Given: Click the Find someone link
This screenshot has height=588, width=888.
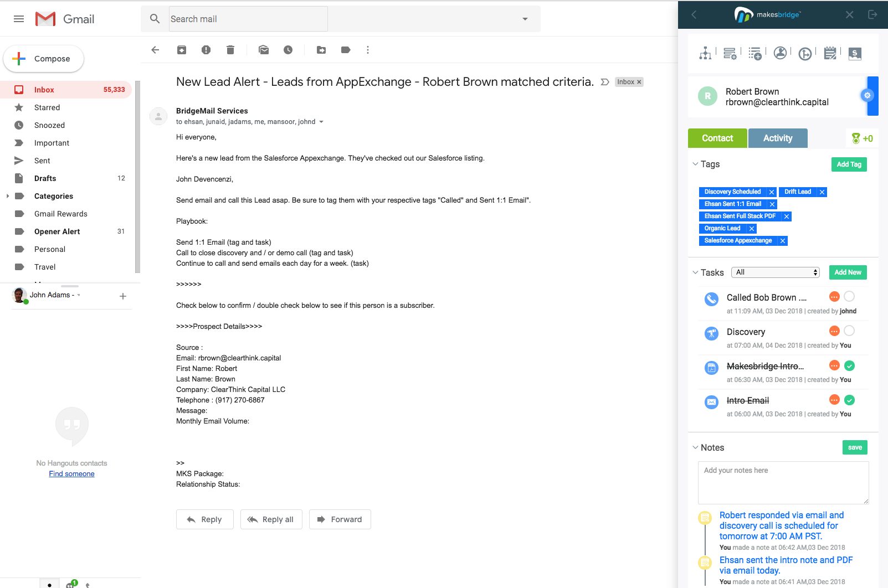Looking at the screenshot, I should 71,474.
